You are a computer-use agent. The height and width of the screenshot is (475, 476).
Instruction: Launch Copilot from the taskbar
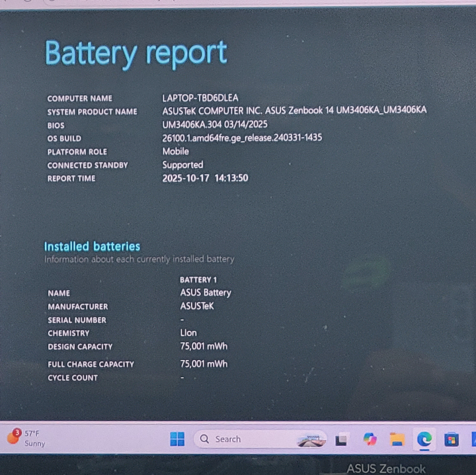(370, 439)
